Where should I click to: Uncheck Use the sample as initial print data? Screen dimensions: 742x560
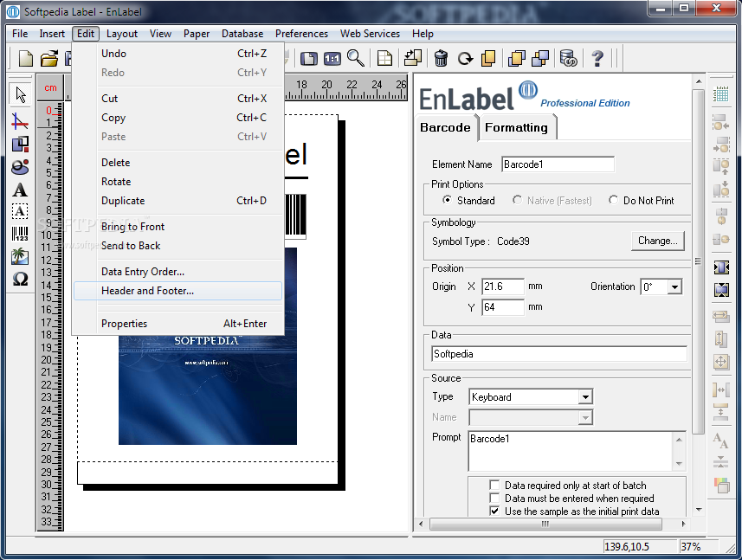[494, 512]
